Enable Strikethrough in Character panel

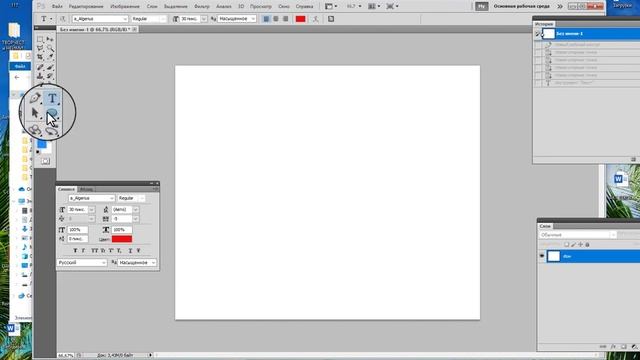coord(138,251)
